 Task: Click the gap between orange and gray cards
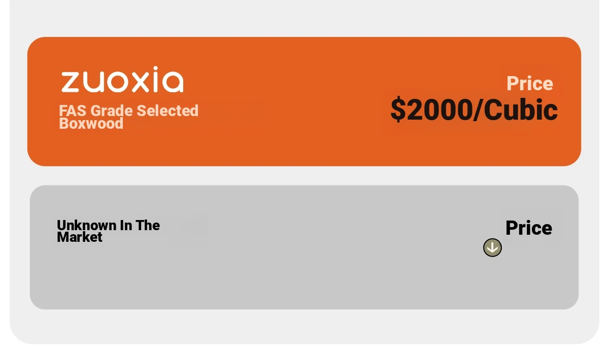tap(304, 176)
